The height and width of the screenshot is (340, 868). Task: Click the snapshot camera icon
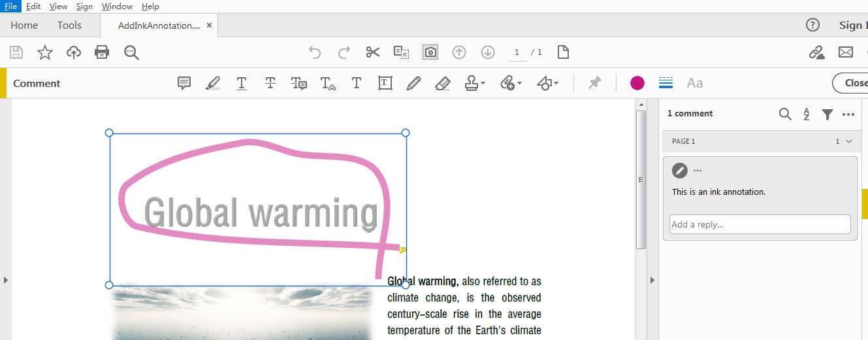pos(430,52)
